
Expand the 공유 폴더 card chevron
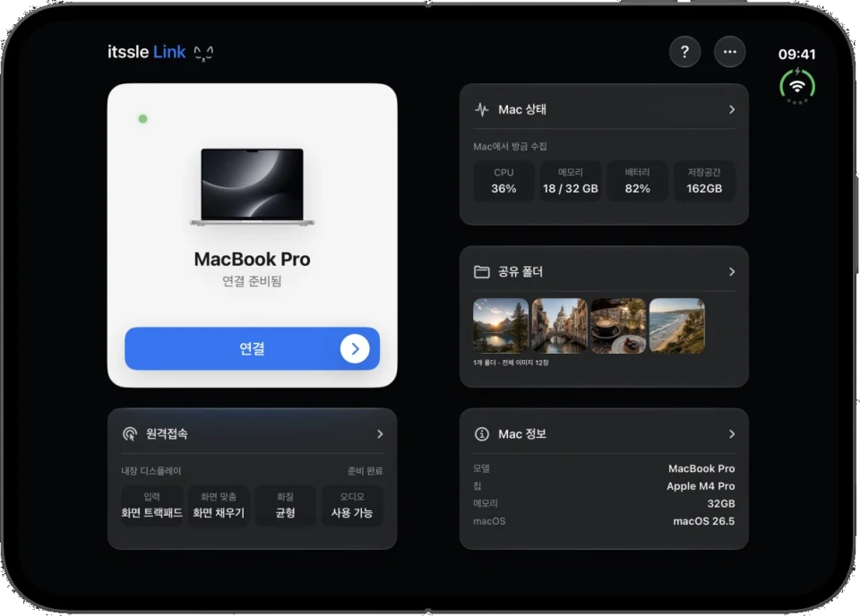732,272
